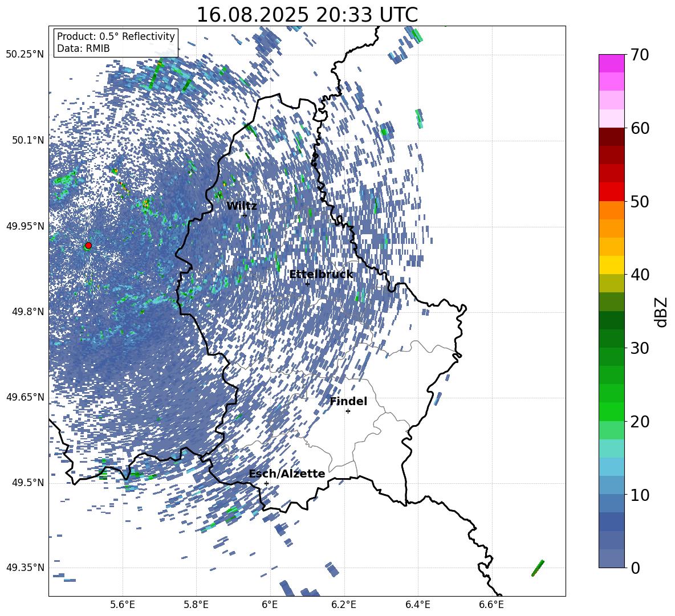Click the 5.8°E longitude label
675x616 pixels.
(196, 605)
